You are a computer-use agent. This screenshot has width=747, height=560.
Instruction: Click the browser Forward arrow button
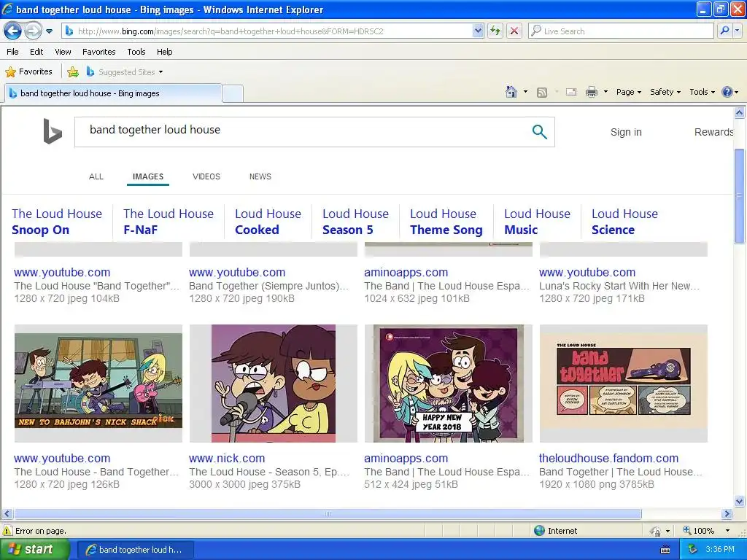point(33,31)
